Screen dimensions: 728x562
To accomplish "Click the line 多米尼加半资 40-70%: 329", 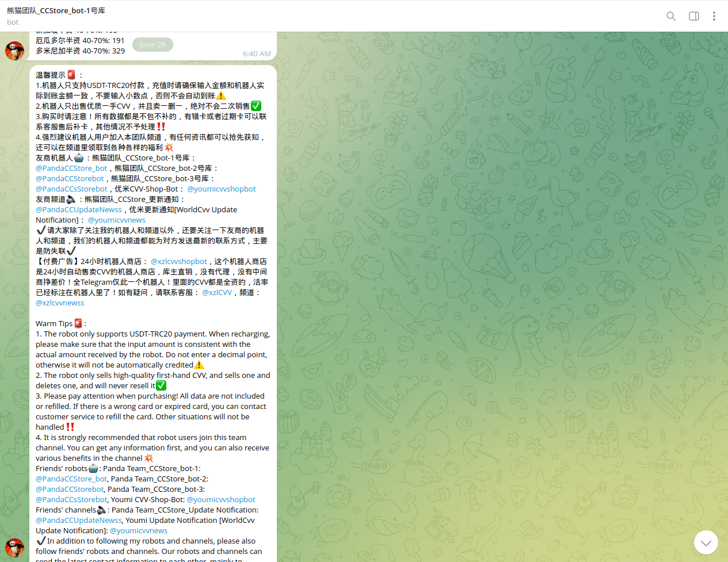I will [80, 51].
